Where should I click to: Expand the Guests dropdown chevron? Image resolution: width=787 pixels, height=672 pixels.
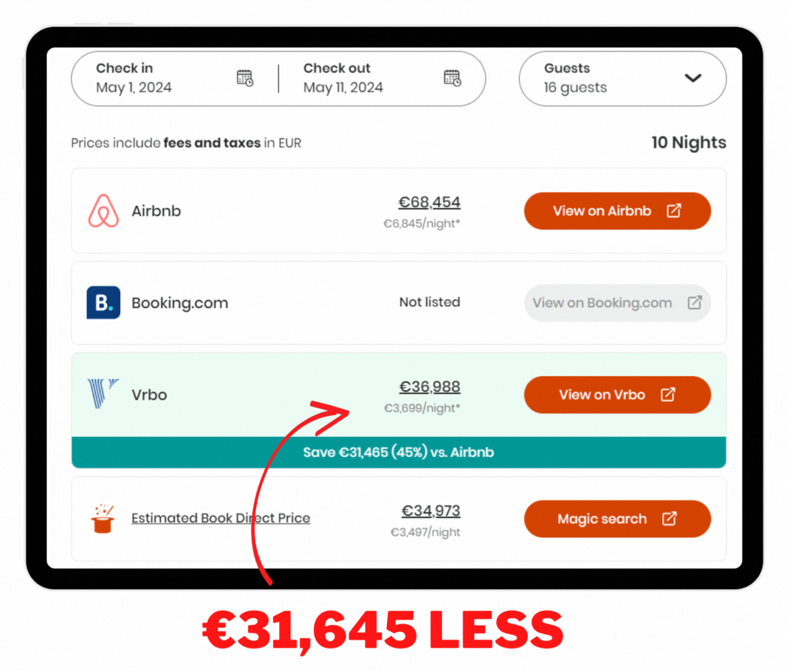click(x=693, y=78)
